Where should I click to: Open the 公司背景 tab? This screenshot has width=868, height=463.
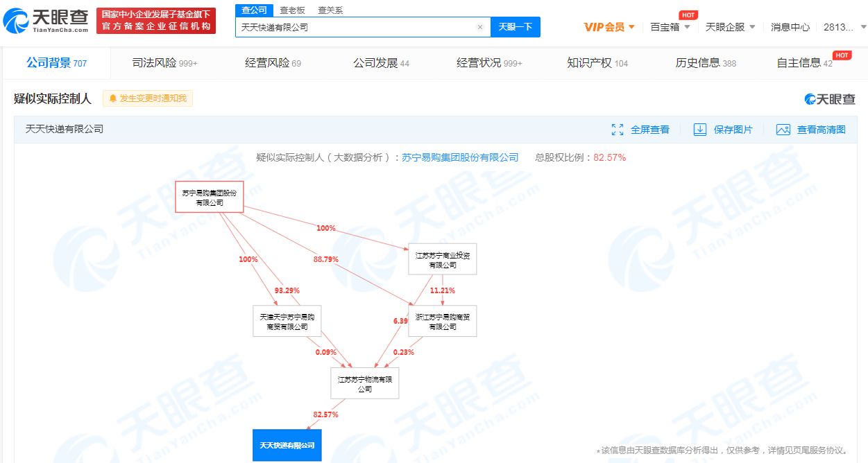(57, 63)
